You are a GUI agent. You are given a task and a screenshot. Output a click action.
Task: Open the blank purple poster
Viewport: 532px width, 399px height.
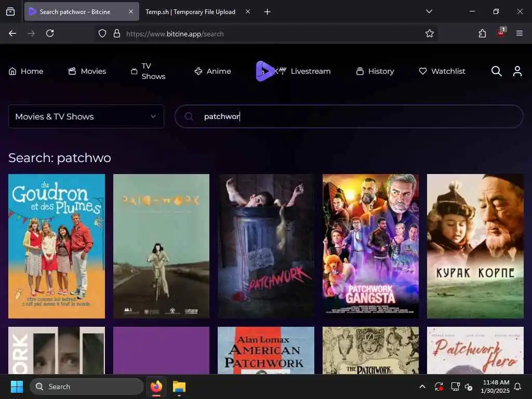(x=161, y=351)
